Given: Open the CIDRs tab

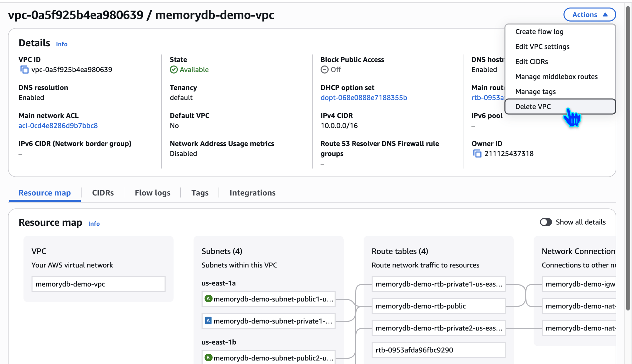Looking at the screenshot, I should coord(103,193).
